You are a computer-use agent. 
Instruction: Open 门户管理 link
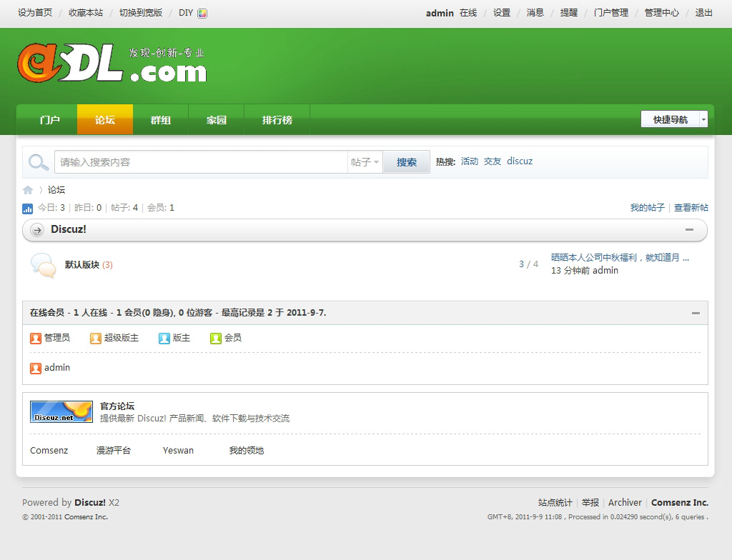(611, 13)
